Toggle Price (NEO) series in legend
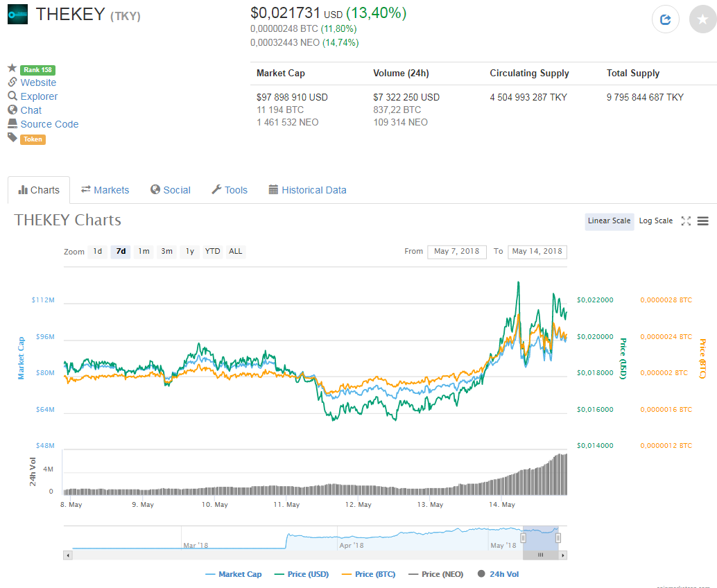This screenshot has height=588, width=717. [x=436, y=574]
